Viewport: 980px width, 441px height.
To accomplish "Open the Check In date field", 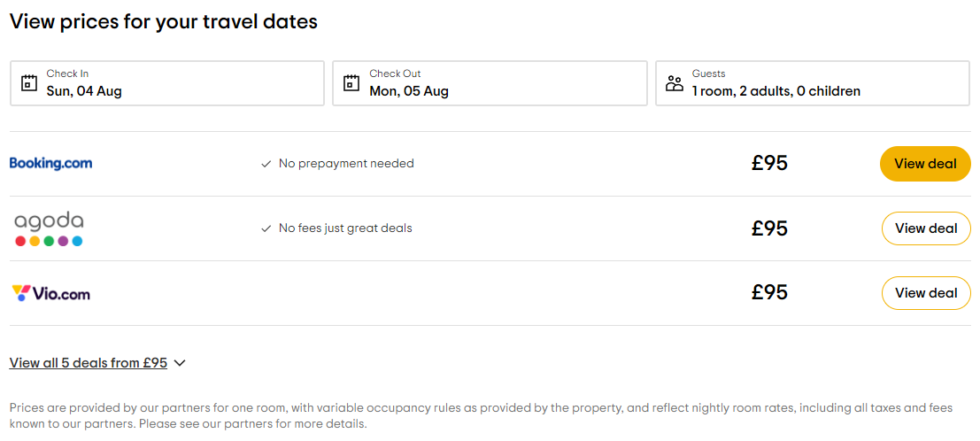I will [x=167, y=83].
